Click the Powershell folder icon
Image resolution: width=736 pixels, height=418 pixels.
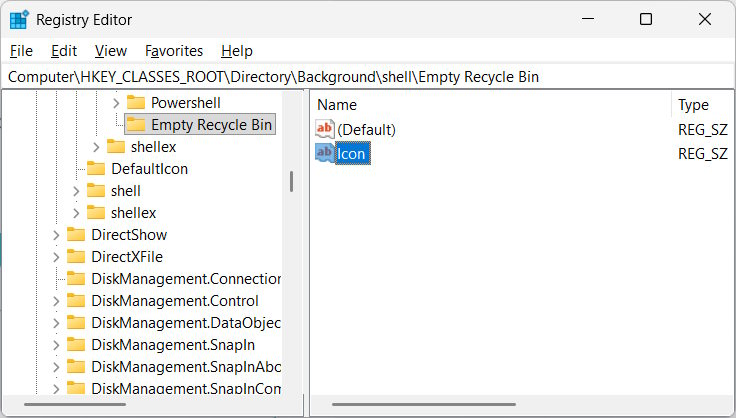[x=136, y=103]
